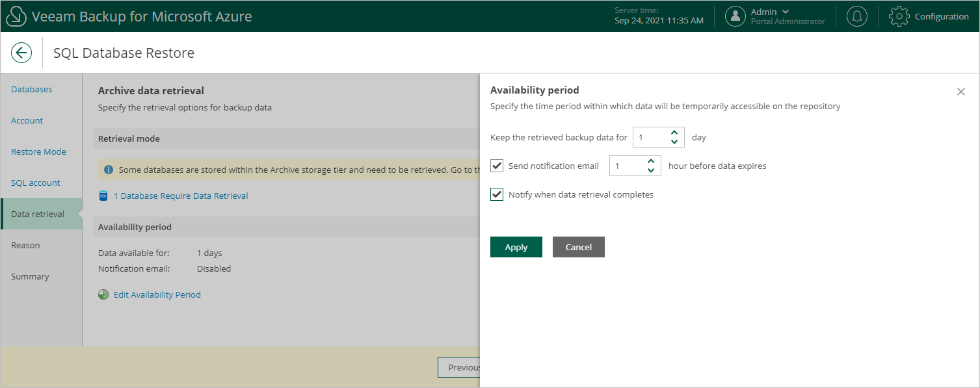Uncheck Notify when data retrieval completes
The image size is (980, 388).
pos(497,194)
